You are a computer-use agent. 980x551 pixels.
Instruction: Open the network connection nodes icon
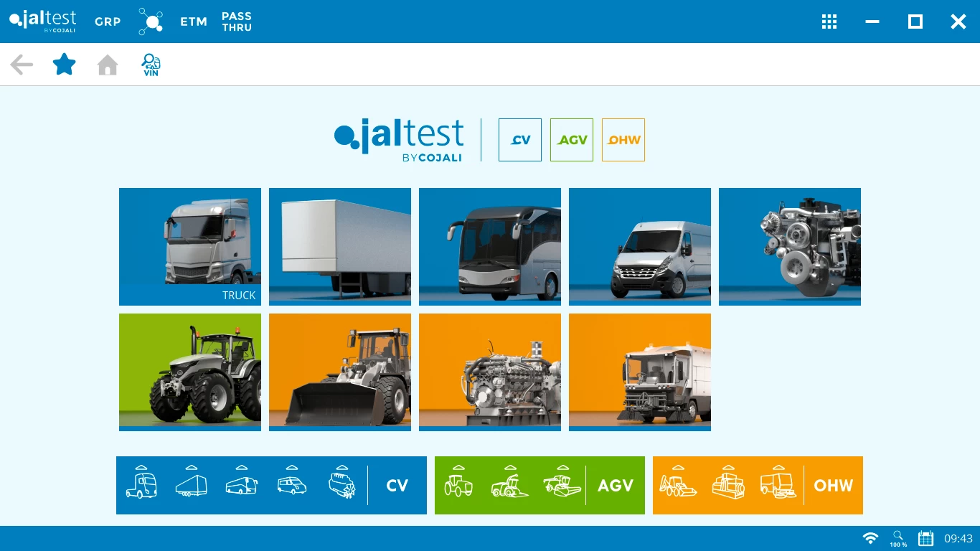coord(151,22)
